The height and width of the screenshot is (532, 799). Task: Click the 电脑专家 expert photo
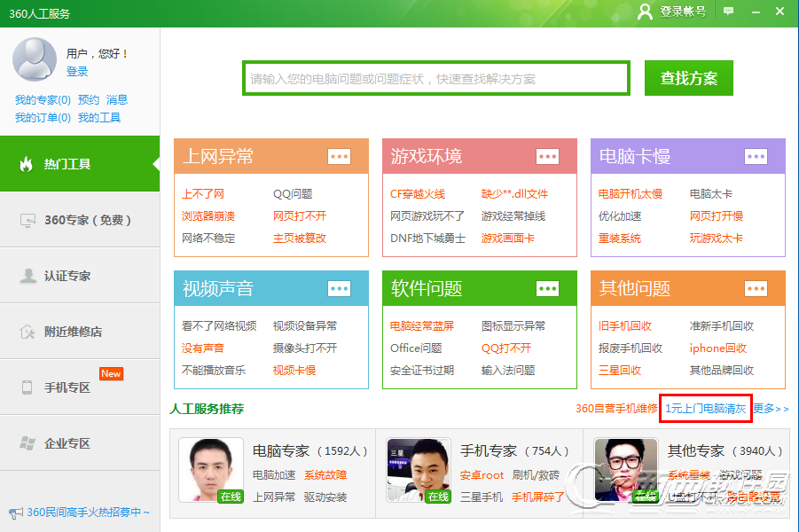click(x=211, y=470)
